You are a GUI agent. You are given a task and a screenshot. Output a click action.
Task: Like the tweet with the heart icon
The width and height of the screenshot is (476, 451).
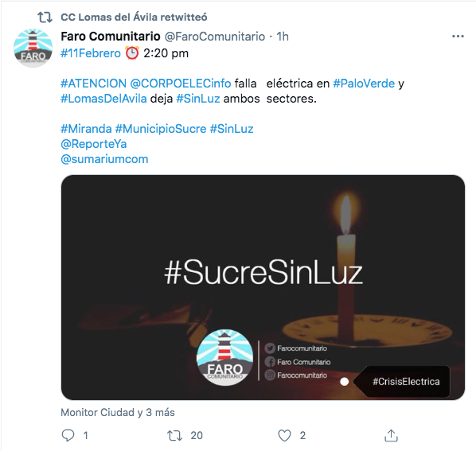284,436
